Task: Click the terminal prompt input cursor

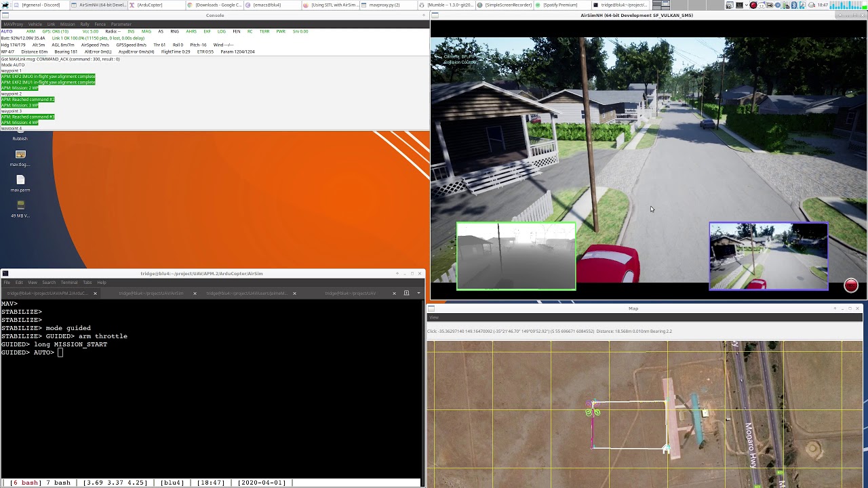Action: pyautogui.click(x=60, y=352)
